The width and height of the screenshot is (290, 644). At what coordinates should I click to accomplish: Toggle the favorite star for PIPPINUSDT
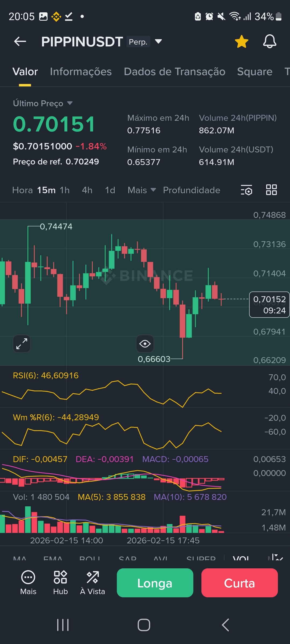coord(242,42)
